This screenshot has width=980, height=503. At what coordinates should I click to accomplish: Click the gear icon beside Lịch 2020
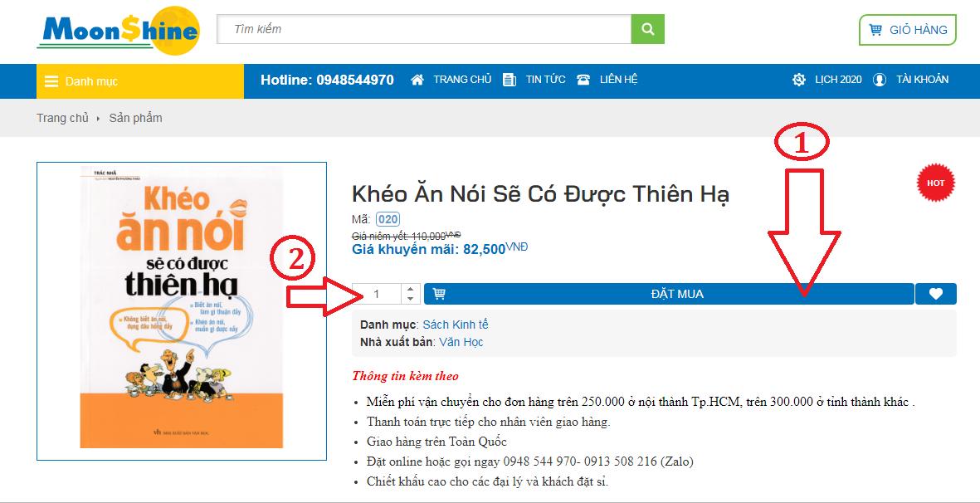(x=799, y=80)
